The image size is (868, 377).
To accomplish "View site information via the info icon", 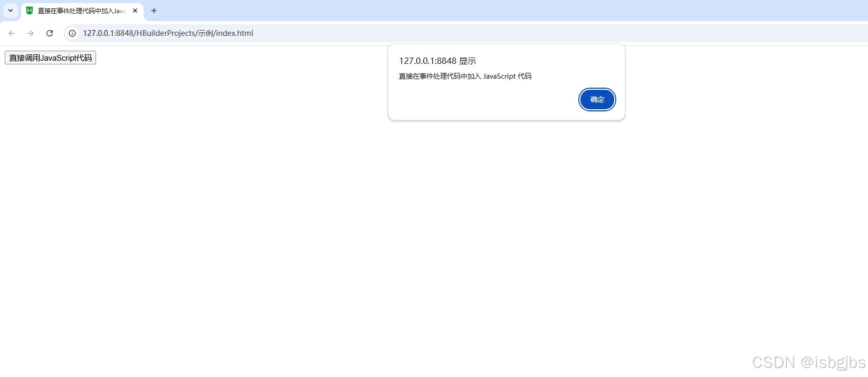I will 72,33.
